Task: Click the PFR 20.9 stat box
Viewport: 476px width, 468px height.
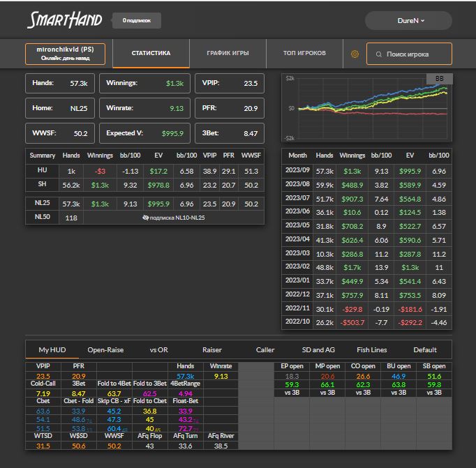Action: 230,108
